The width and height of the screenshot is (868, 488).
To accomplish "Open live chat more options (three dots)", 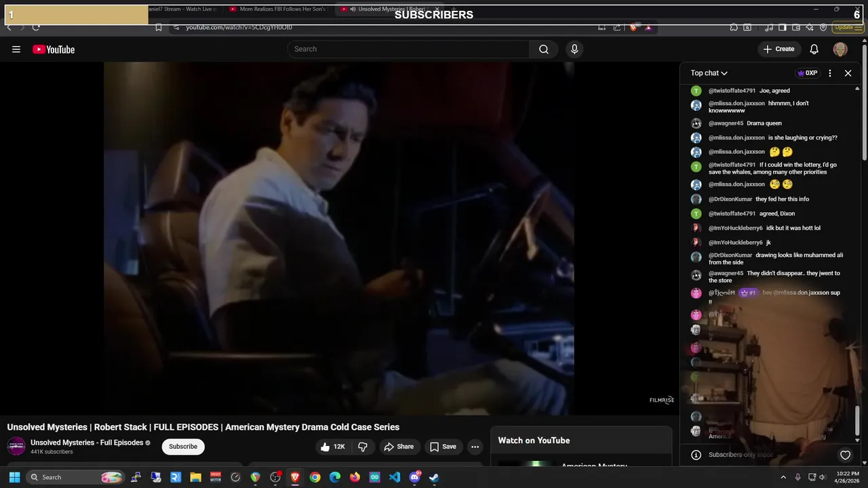I will [x=830, y=73].
